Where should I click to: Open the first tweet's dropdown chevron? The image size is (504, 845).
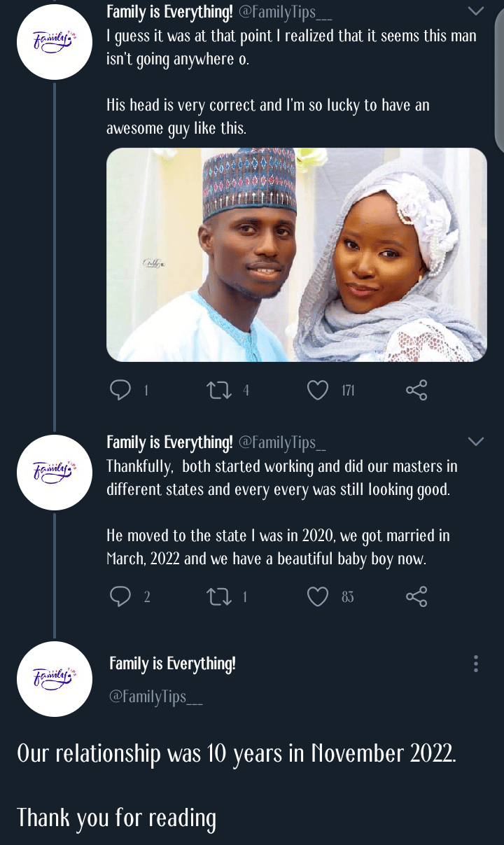[x=475, y=11]
